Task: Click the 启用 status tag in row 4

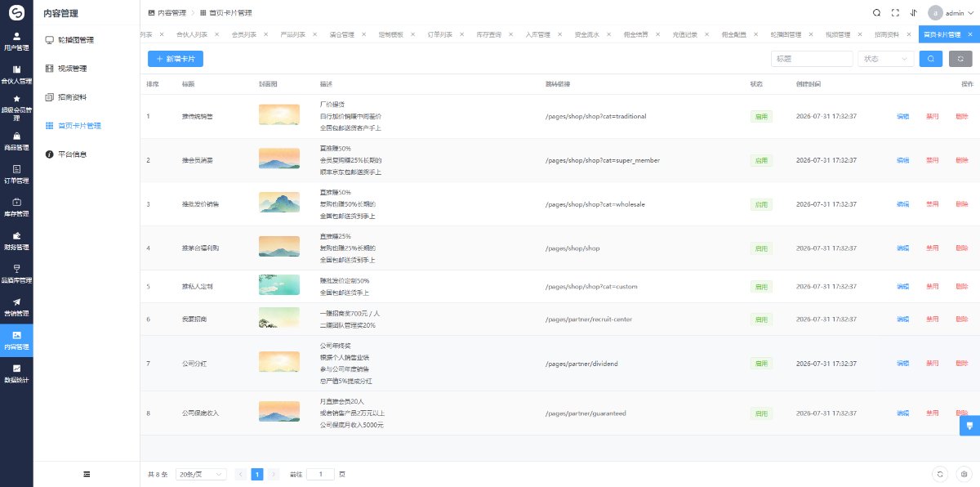Action: click(x=761, y=248)
